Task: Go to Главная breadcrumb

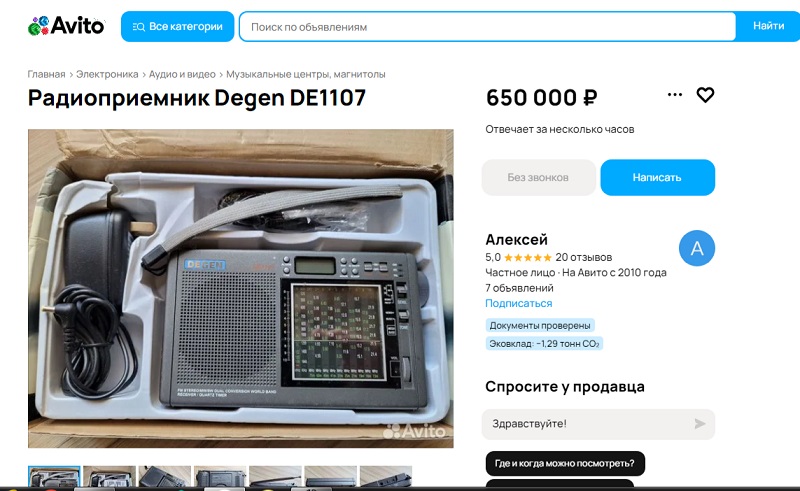Action: click(x=46, y=74)
